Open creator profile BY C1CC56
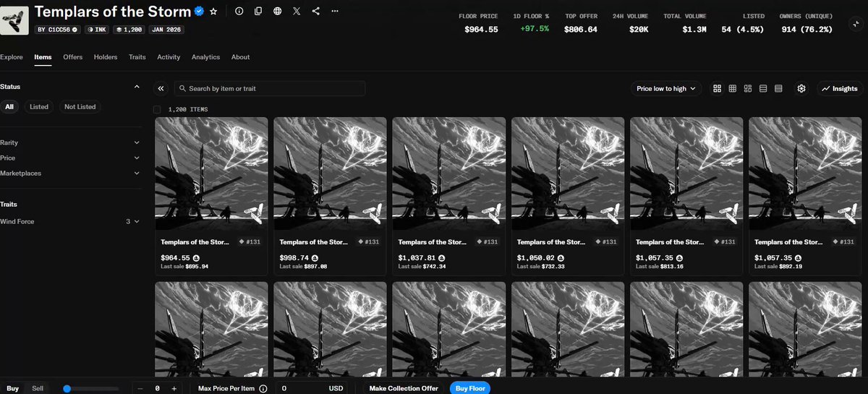Image resolution: width=868 pixels, height=394 pixels. point(58,30)
